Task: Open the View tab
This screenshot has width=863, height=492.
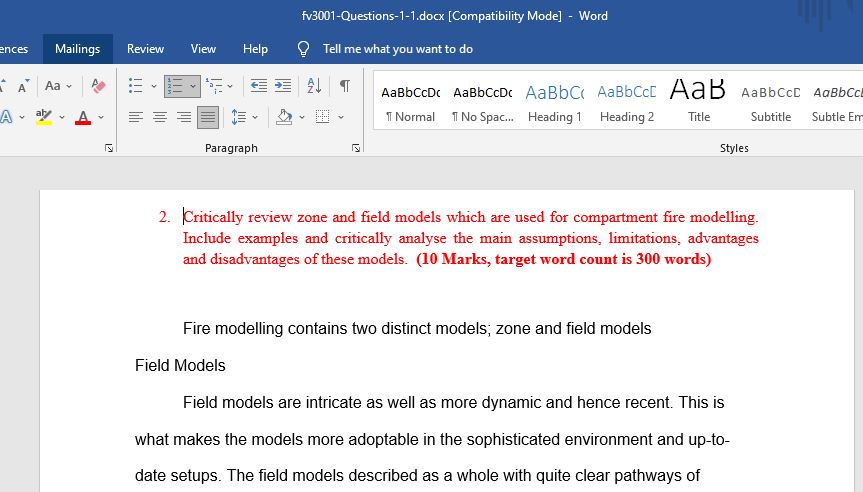Action: click(203, 49)
